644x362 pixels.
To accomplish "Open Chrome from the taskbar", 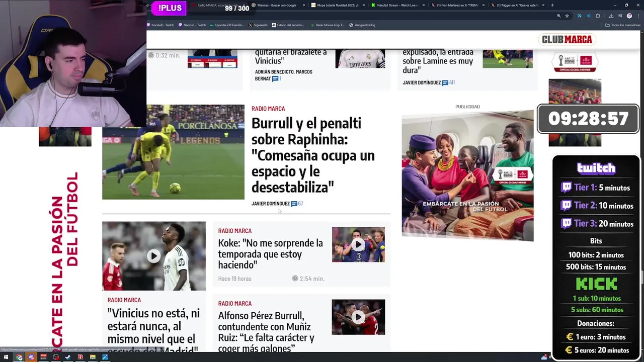I will click(x=19, y=357).
